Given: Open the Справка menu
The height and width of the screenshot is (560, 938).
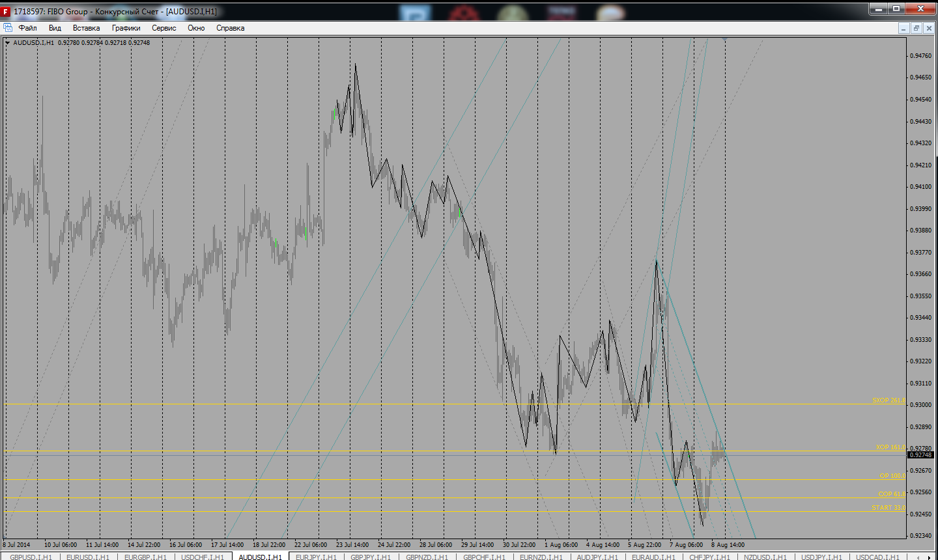Looking at the screenshot, I should (230, 28).
